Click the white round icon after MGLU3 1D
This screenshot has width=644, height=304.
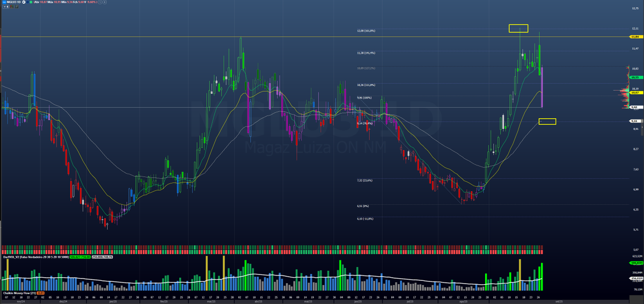point(24,2)
